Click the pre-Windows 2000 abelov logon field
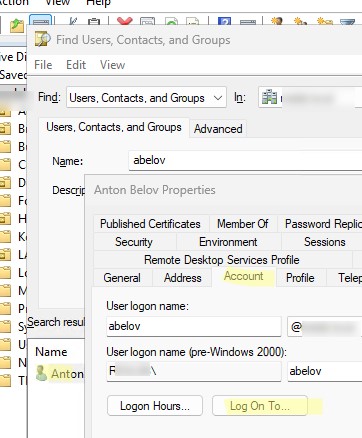The height and width of the screenshot is (438, 362). tap(325, 371)
